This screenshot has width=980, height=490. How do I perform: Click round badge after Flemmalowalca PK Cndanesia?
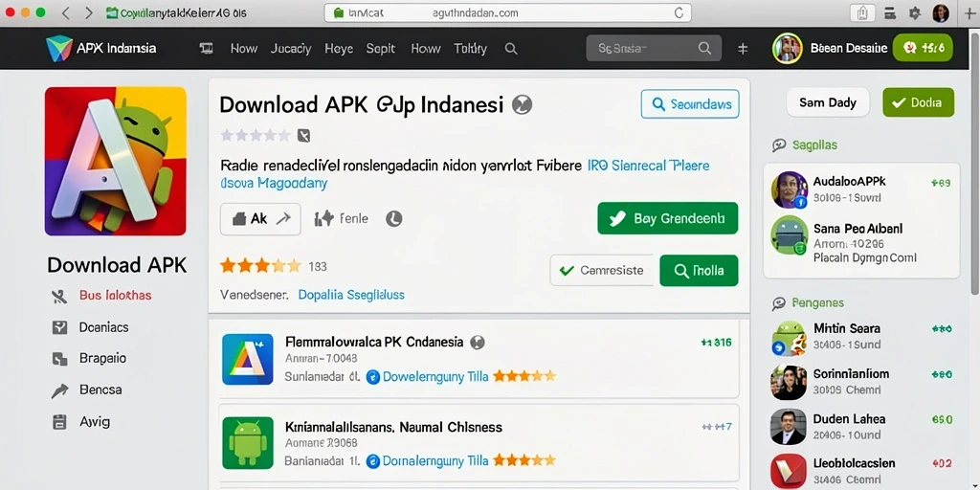[478, 342]
